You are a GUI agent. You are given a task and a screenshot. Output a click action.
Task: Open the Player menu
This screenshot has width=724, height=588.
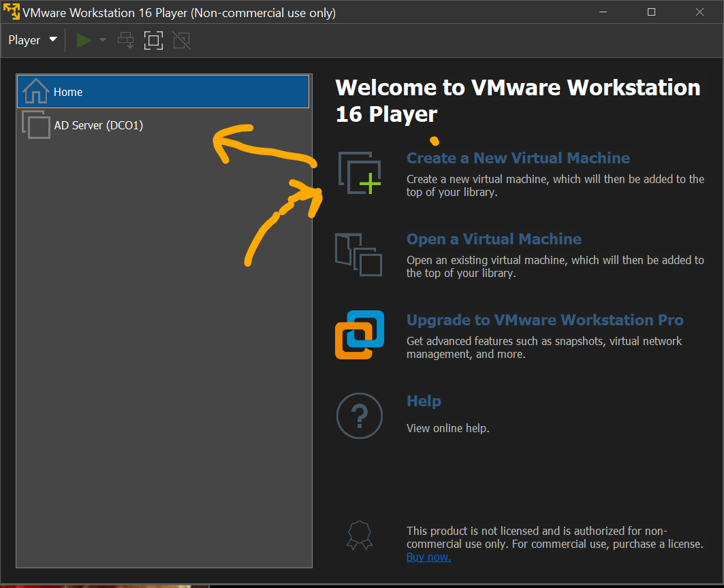click(x=32, y=40)
